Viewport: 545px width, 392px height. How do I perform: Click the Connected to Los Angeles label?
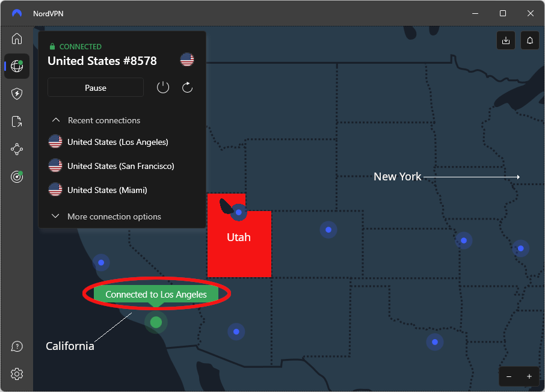click(156, 295)
